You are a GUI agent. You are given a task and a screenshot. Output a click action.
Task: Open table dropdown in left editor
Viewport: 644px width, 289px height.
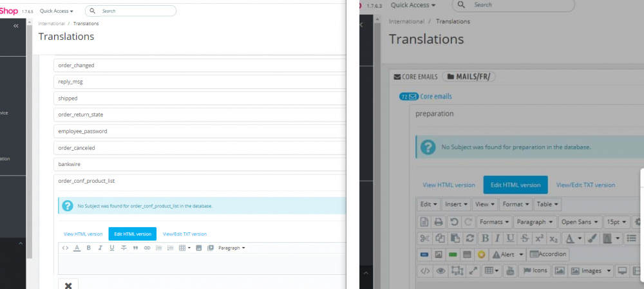coord(185,248)
